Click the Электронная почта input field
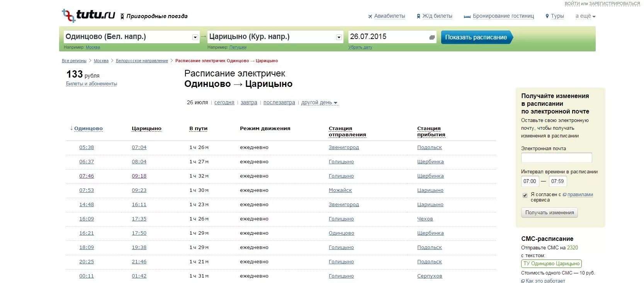This screenshot has width=644, height=283. (556, 158)
